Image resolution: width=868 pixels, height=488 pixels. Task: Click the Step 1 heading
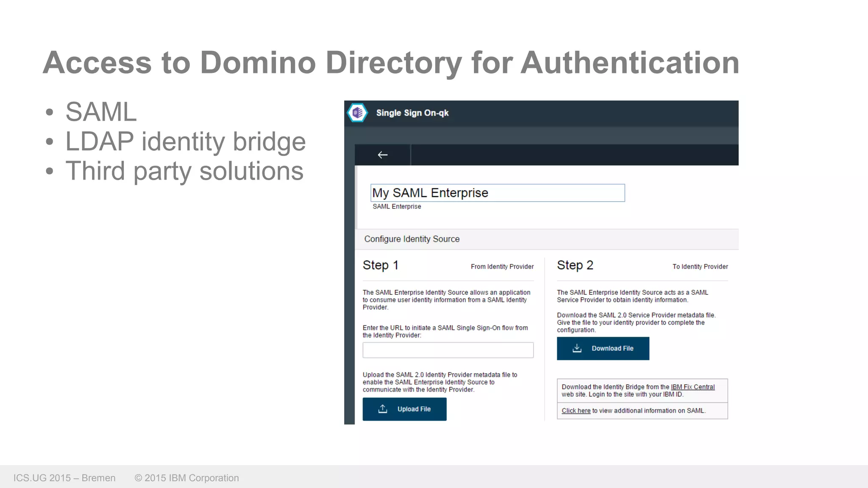click(381, 265)
